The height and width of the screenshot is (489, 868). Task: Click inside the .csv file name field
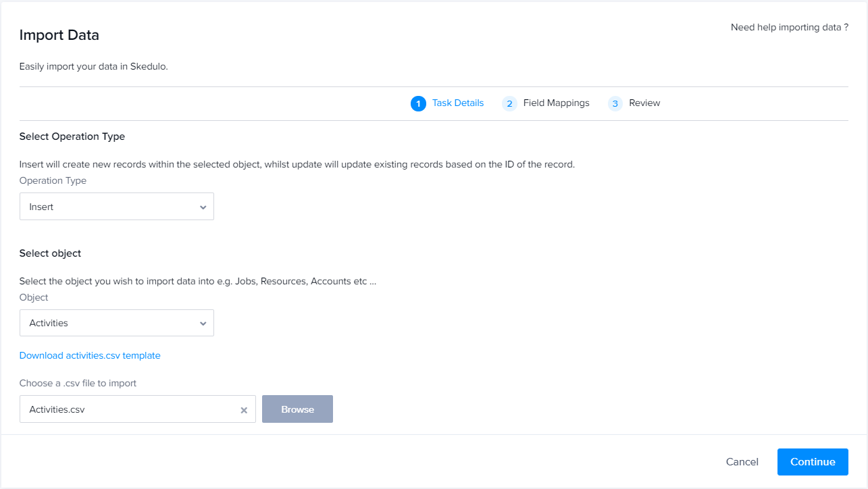tap(122, 409)
